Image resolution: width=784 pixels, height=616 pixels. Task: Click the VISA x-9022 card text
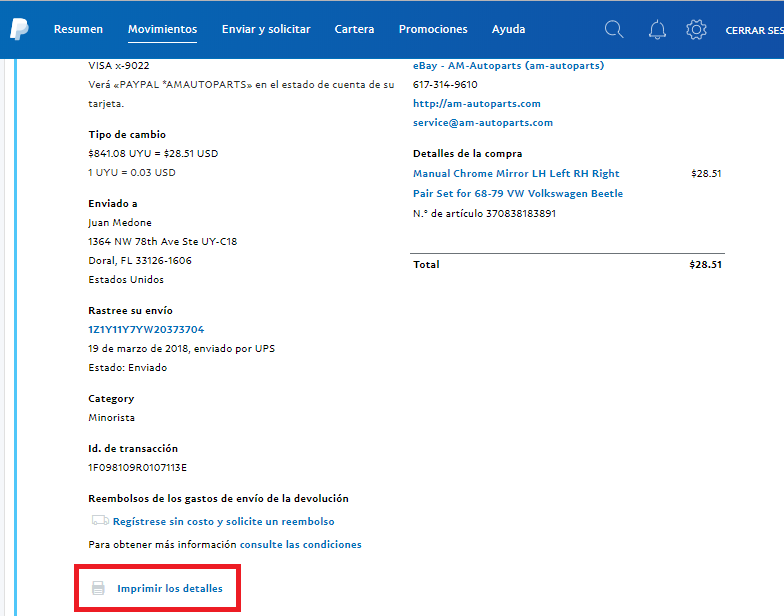coord(119,66)
